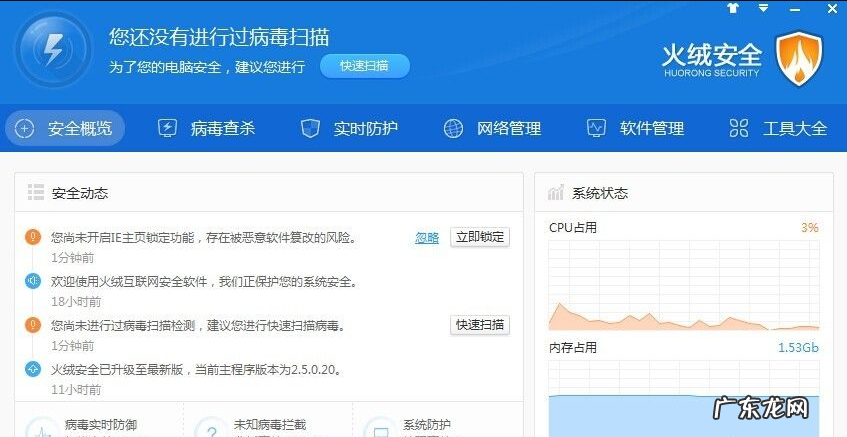Select message 火绒安全已升级至最新版
847x437 pixels.
tap(197, 370)
